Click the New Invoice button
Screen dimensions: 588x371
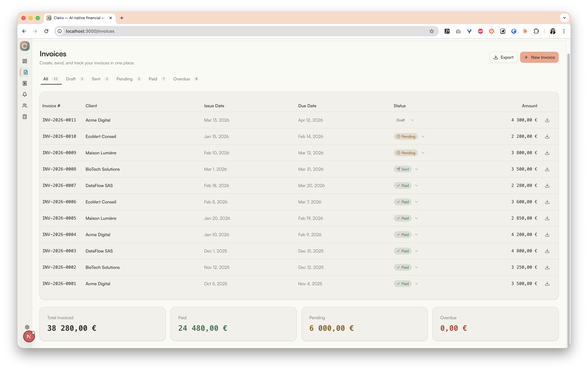pos(539,57)
